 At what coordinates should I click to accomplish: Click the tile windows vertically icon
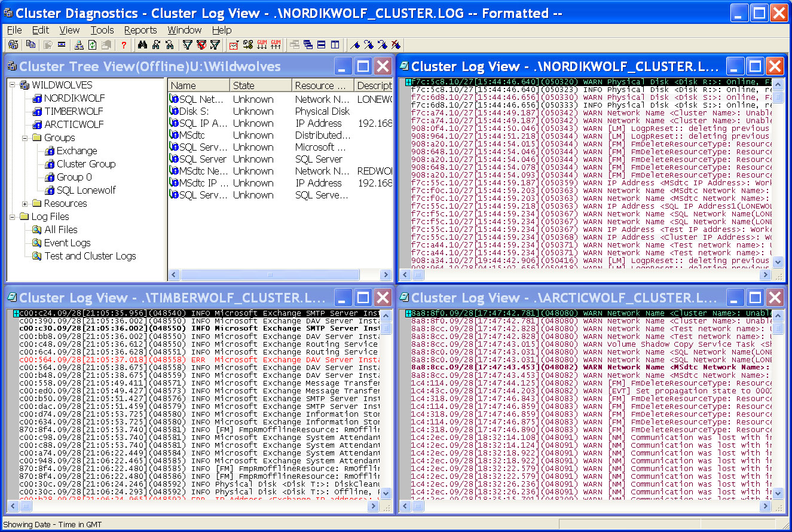point(335,45)
